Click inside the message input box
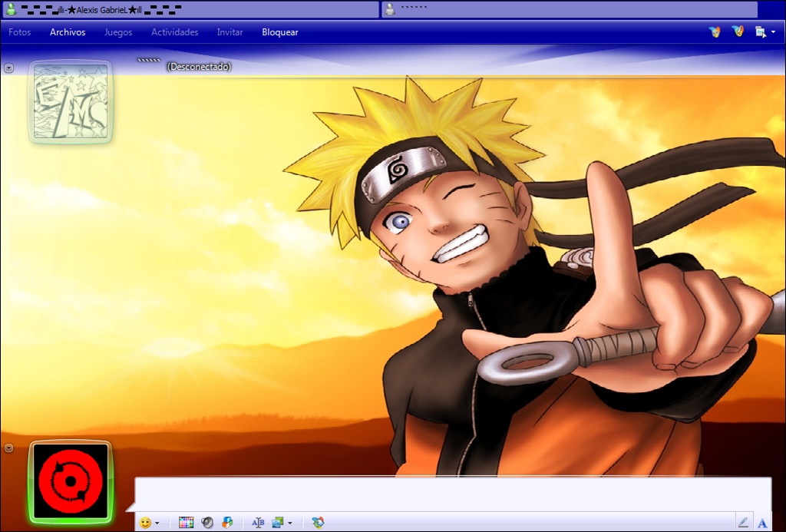 pyautogui.click(x=453, y=494)
